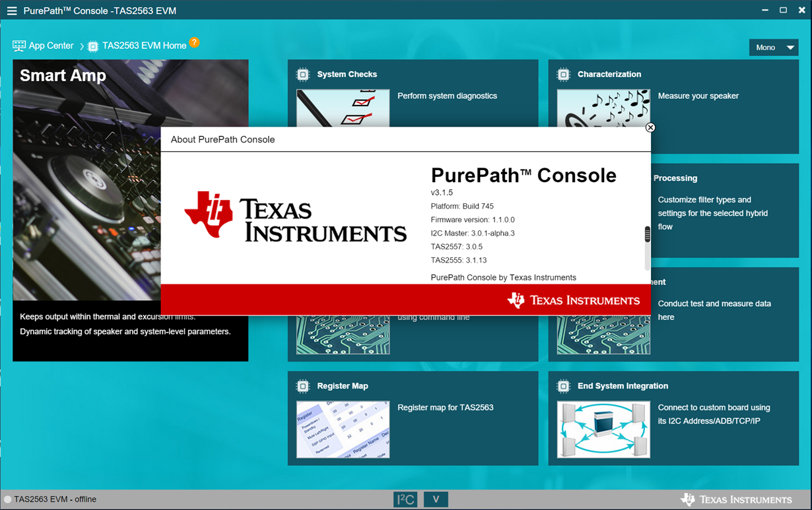
Task: Click 'Measure your speaker' text
Action: tap(698, 96)
